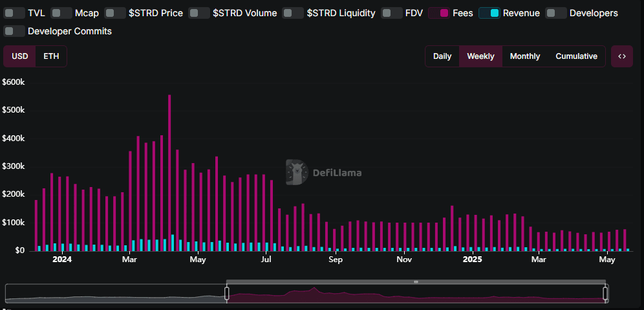This screenshot has height=310, width=644.
Task: Click the Mar 2024 x-axis label
Action: coord(129,260)
